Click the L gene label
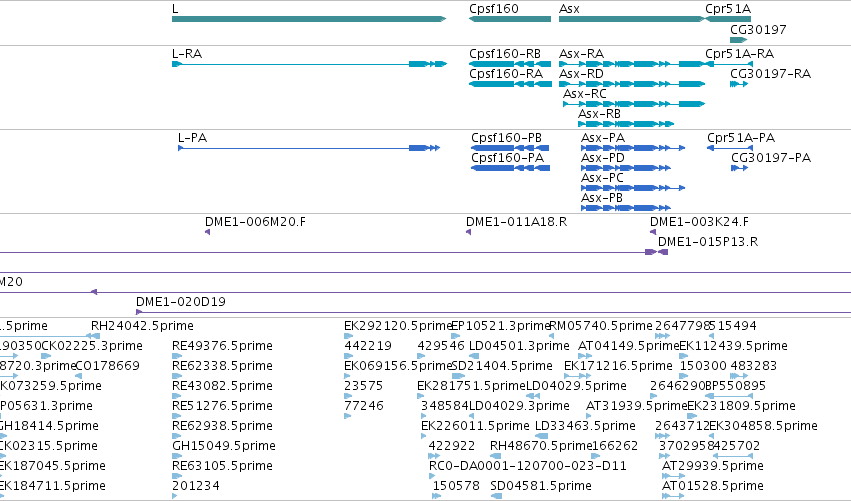 coord(175,9)
